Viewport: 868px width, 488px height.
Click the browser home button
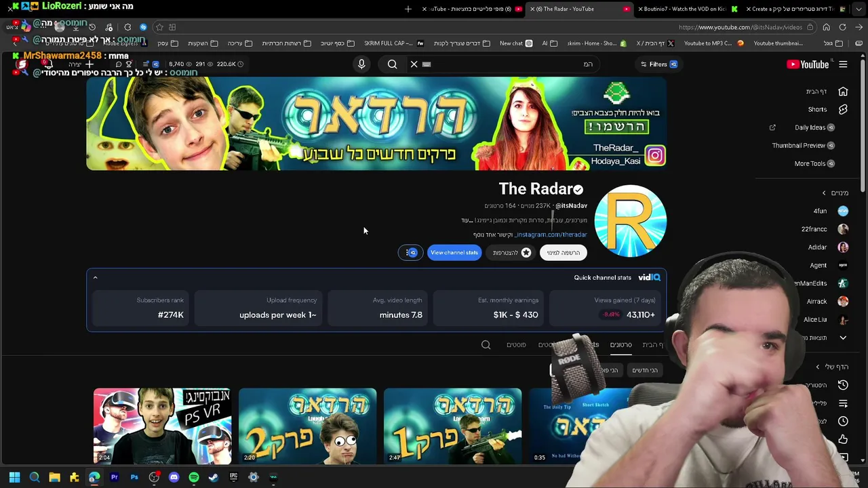point(826,27)
